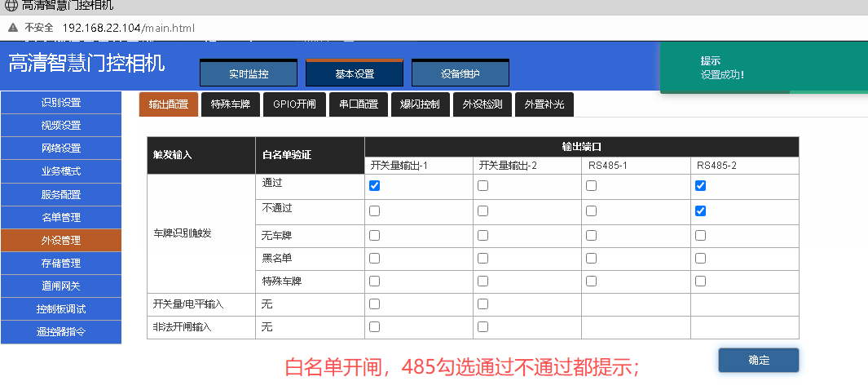Click the 确定 confirm button
The width and height of the screenshot is (868, 390).
[x=759, y=360]
